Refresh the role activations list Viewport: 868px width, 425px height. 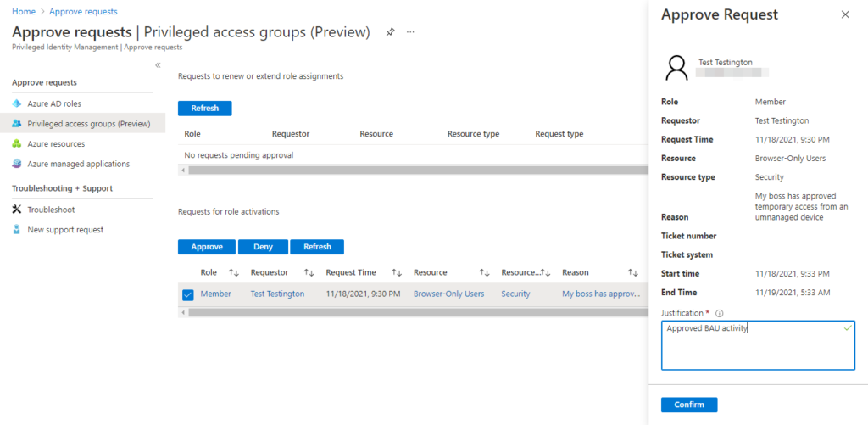click(317, 247)
